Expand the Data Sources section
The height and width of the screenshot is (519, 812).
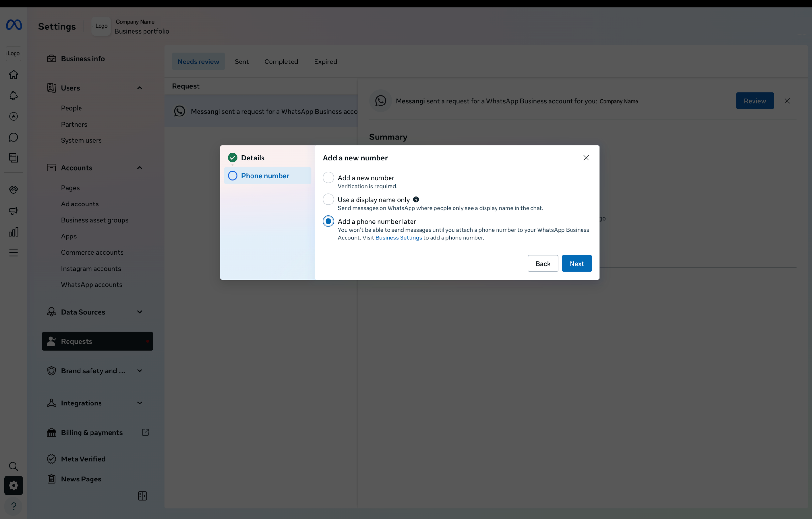pyautogui.click(x=140, y=312)
